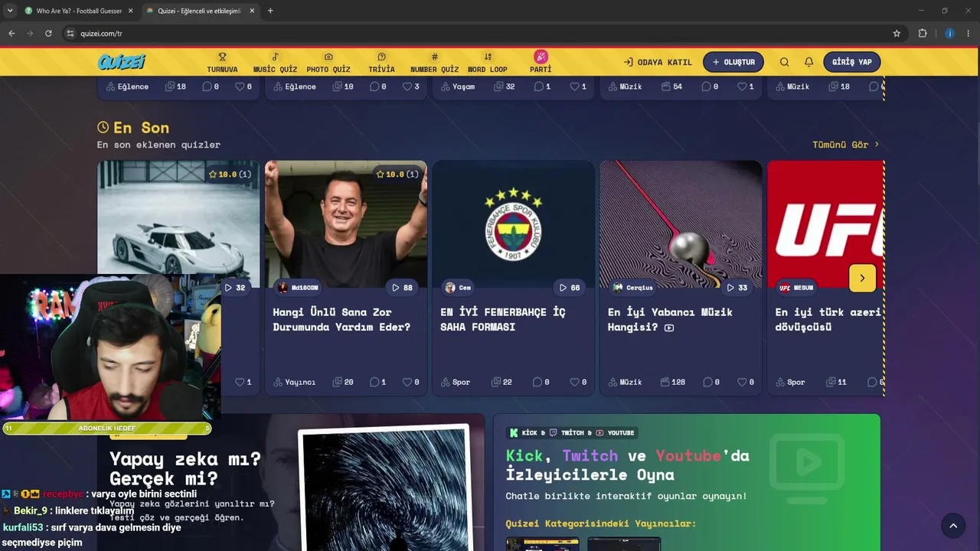Open the Parti menu item

[x=541, y=63]
